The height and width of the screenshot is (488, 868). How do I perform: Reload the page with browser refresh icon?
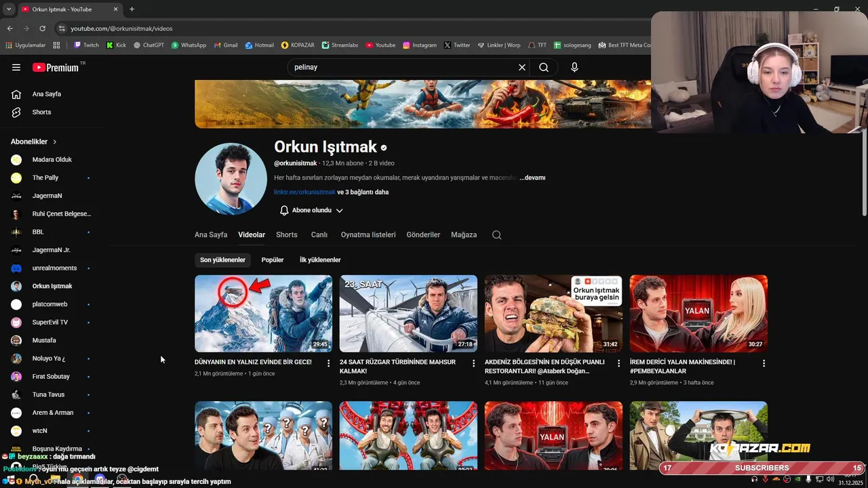click(x=42, y=28)
